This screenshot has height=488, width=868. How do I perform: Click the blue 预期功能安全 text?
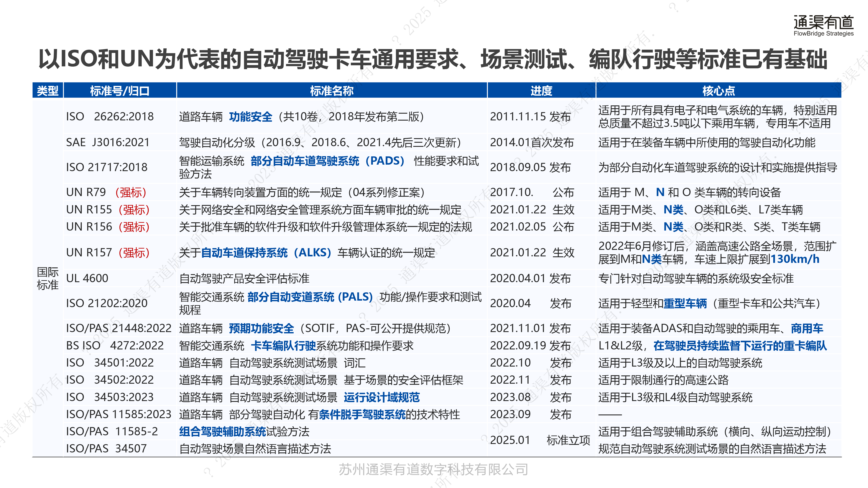261,328
